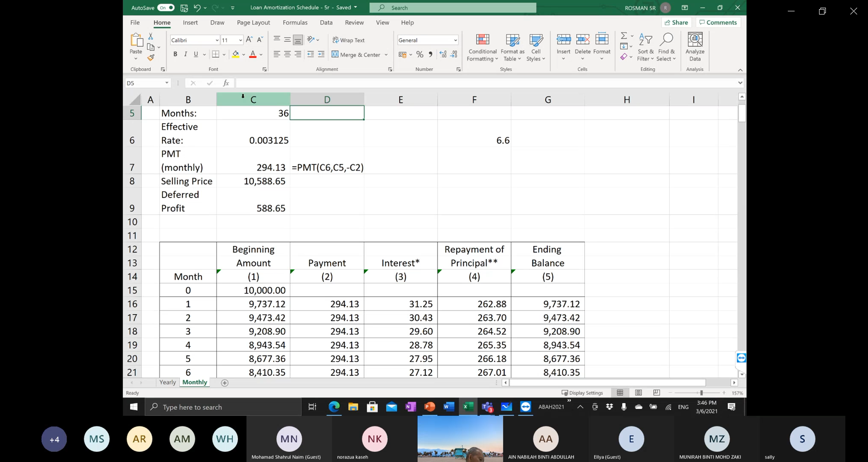Click the Format Painter icon
This screenshot has height=462, width=868.
point(151,58)
